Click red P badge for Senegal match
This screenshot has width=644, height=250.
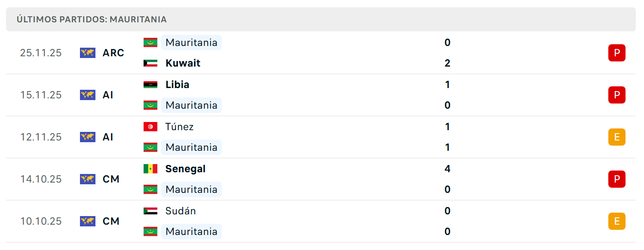click(x=616, y=179)
